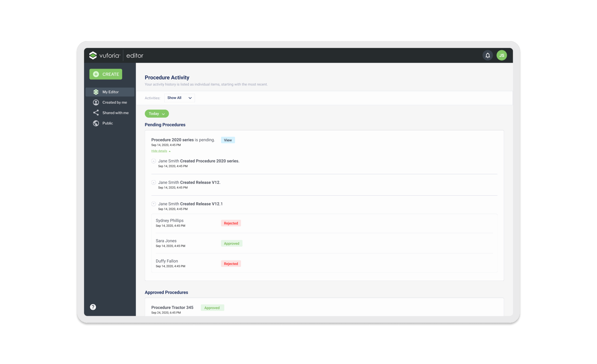The height and width of the screenshot is (364, 597).
Task: Collapse the Created Release V12.1 entry circle
Action: [x=154, y=204]
